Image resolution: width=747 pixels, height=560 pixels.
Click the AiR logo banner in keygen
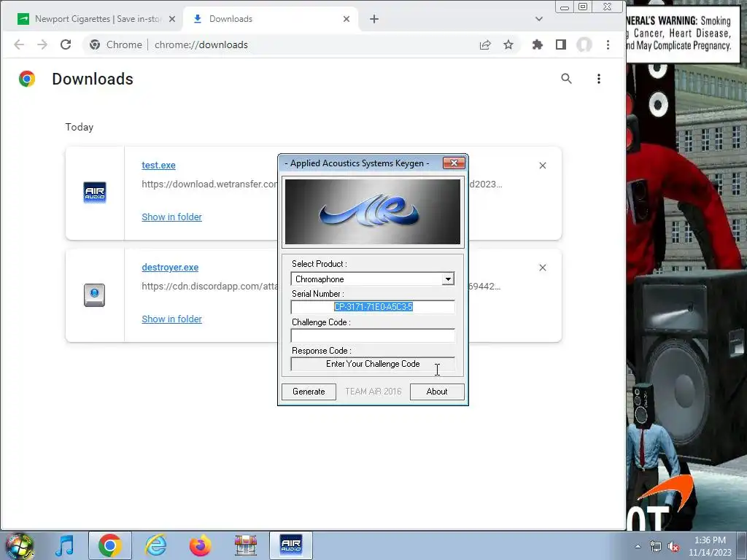[373, 211]
